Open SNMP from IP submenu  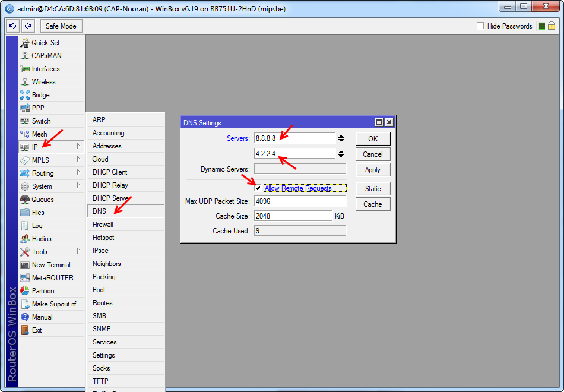point(125,329)
